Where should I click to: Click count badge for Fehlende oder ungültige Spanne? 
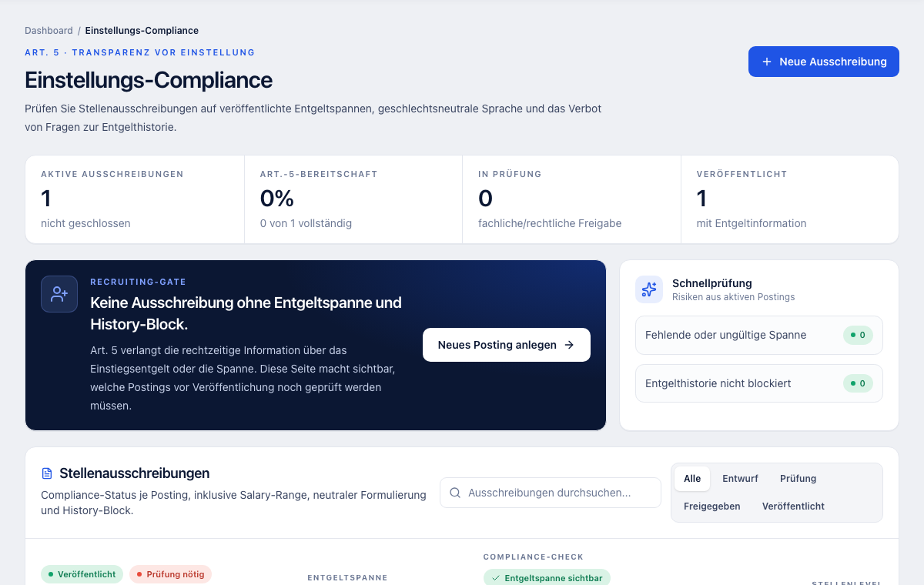coord(858,335)
